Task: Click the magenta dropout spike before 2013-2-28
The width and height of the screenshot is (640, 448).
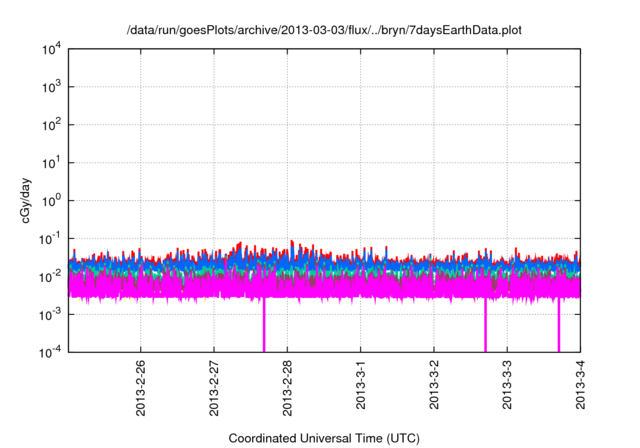Action: pos(264,325)
